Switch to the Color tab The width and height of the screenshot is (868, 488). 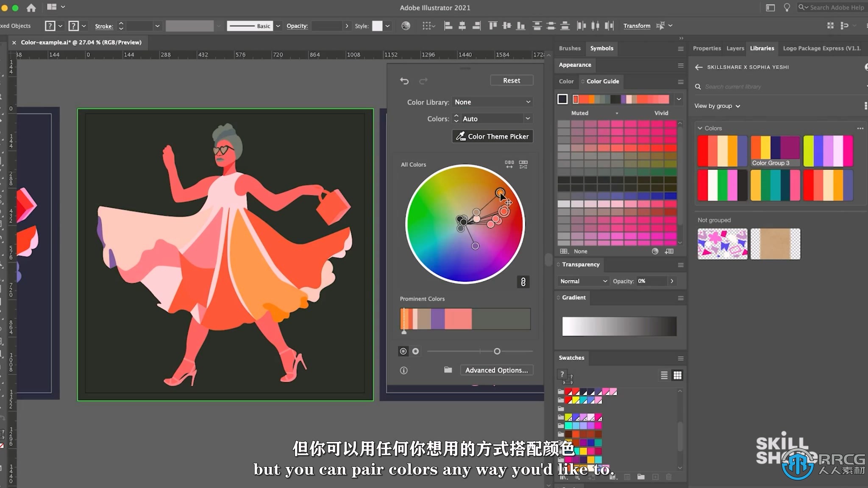pyautogui.click(x=566, y=81)
